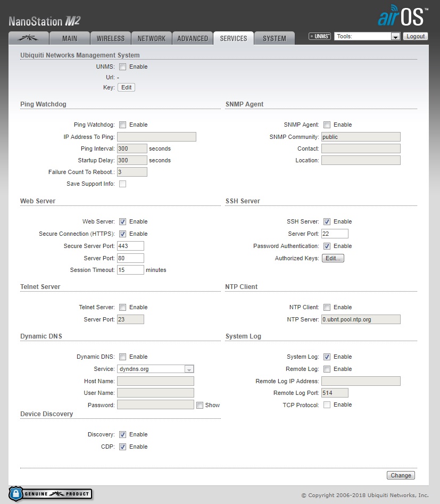Viewport: 440px width, 504px height.
Task: Log out using the Logout button
Action: (x=415, y=36)
